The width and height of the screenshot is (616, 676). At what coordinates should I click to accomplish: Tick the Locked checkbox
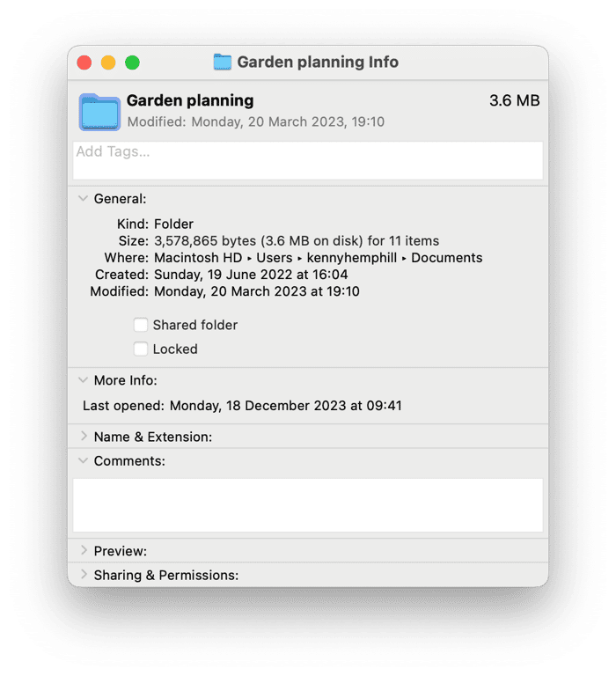pyautogui.click(x=141, y=349)
